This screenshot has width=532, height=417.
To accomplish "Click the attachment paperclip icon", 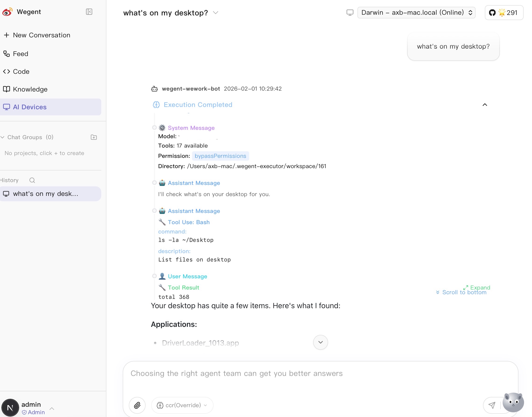I will coord(137,405).
